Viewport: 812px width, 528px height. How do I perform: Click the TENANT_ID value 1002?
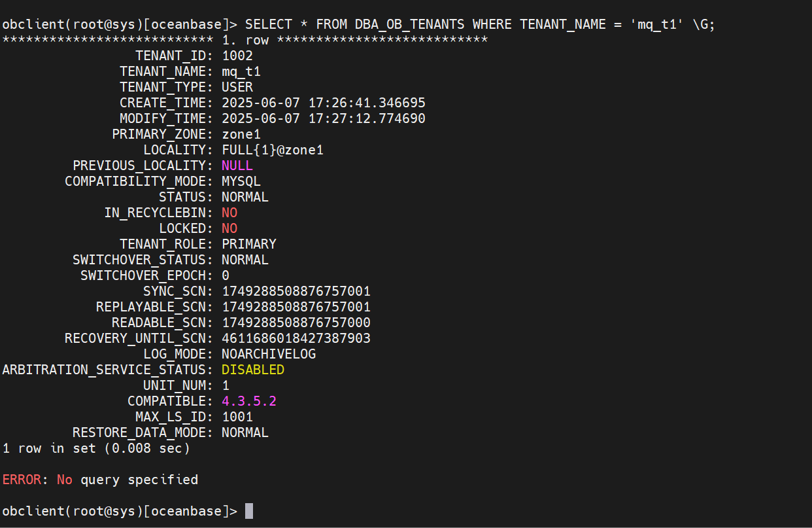point(237,56)
